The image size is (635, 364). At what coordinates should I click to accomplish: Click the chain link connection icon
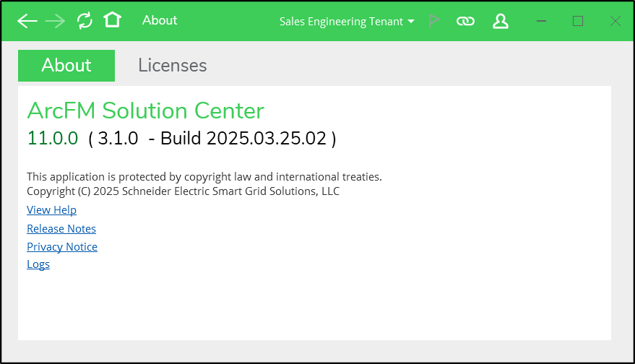click(465, 21)
